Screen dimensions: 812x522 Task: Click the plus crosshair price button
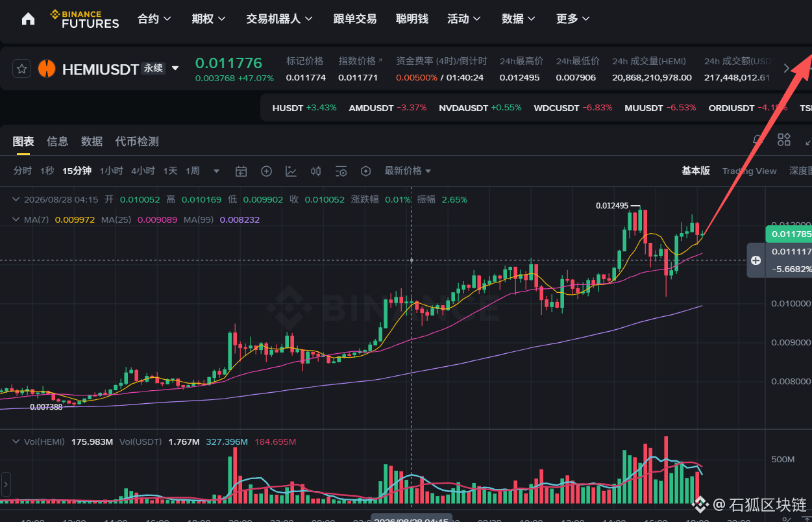click(756, 260)
